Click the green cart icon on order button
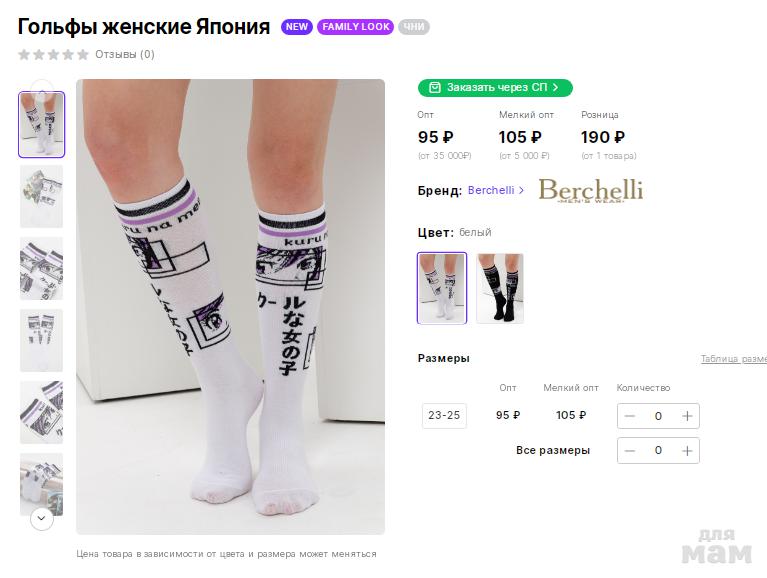The width and height of the screenshot is (767, 578). coord(434,88)
